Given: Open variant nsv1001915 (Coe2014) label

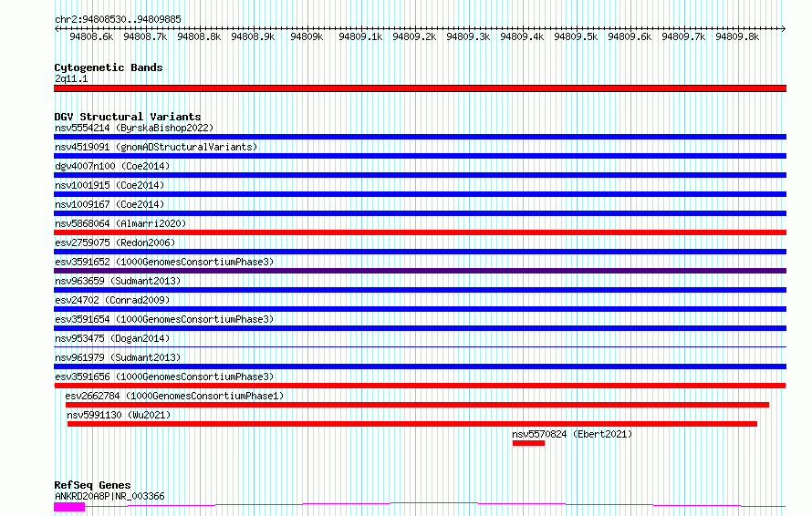Looking at the screenshot, I should click(109, 185).
